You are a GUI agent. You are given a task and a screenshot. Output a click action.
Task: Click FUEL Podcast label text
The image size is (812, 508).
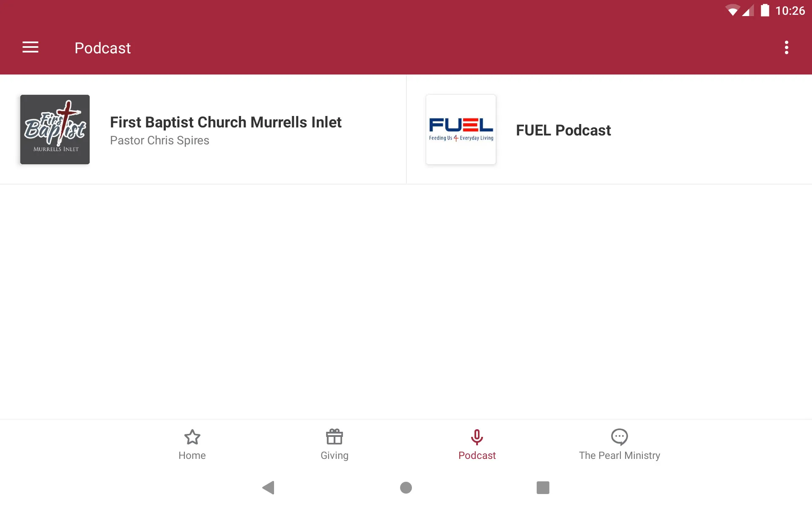click(x=564, y=130)
